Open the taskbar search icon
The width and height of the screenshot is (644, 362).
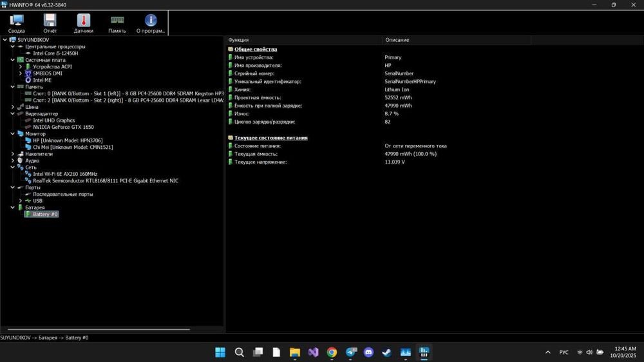pos(239,352)
